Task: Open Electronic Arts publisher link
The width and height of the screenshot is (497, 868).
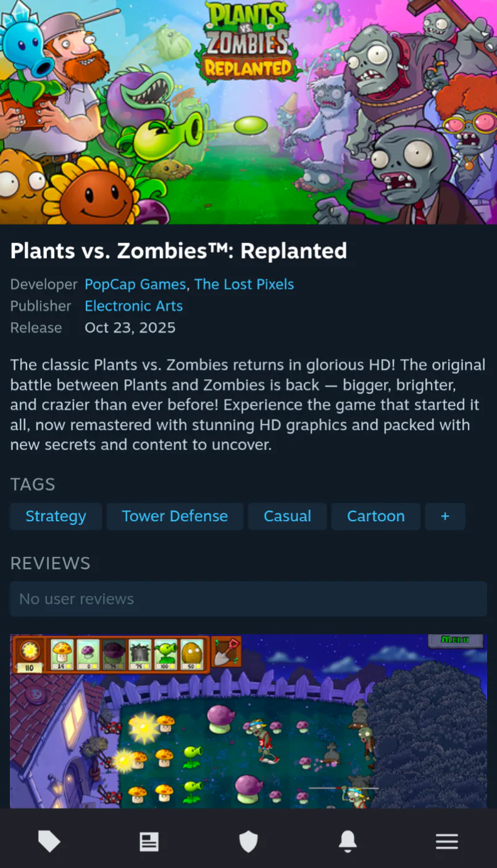Action: tap(133, 306)
